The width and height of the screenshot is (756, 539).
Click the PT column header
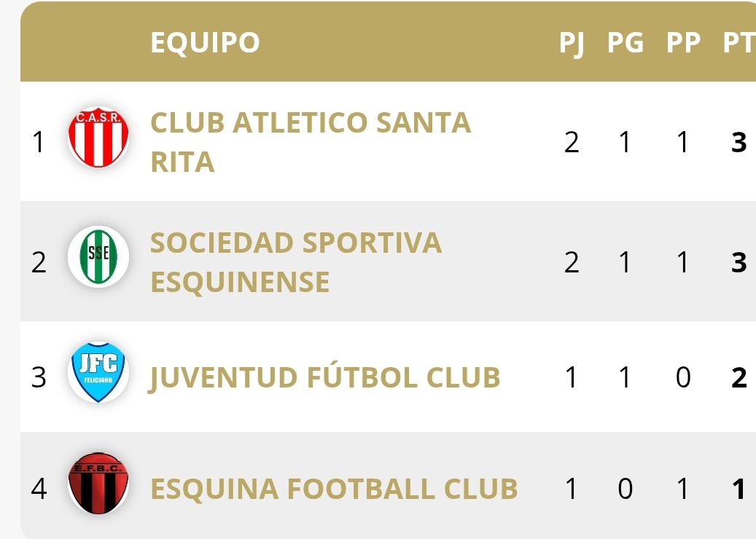point(738,43)
